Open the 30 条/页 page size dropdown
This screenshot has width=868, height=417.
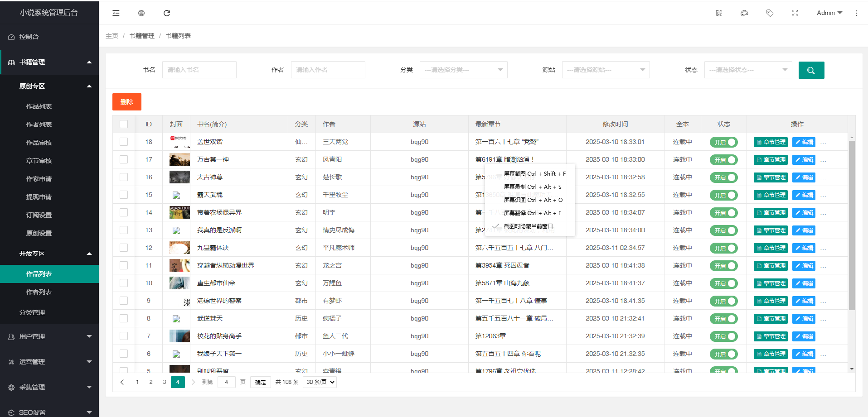pos(320,382)
